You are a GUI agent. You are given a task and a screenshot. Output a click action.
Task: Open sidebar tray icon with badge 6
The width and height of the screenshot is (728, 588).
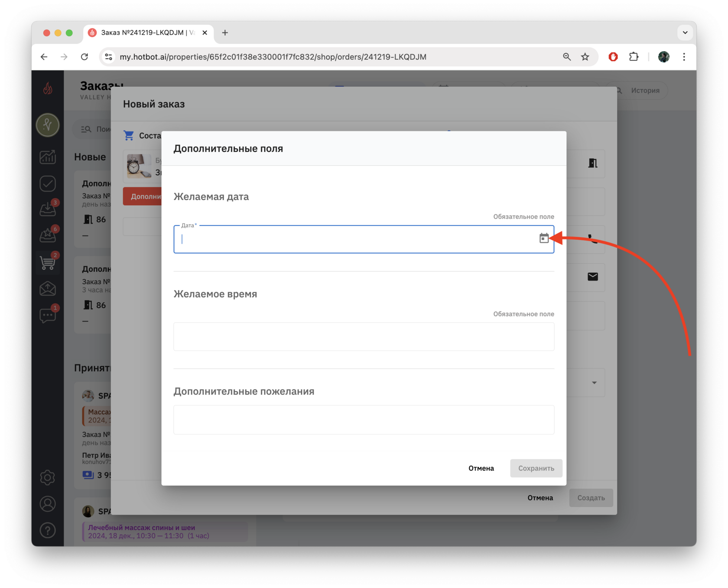48,235
